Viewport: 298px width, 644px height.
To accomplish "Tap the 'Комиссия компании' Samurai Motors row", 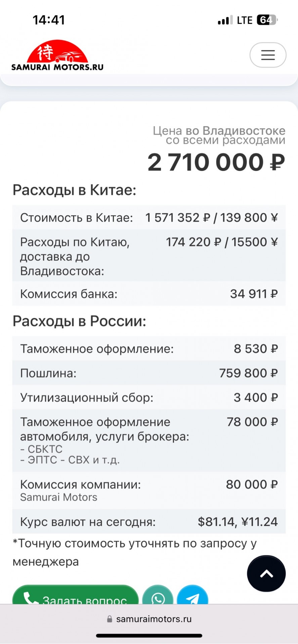I will [149, 490].
